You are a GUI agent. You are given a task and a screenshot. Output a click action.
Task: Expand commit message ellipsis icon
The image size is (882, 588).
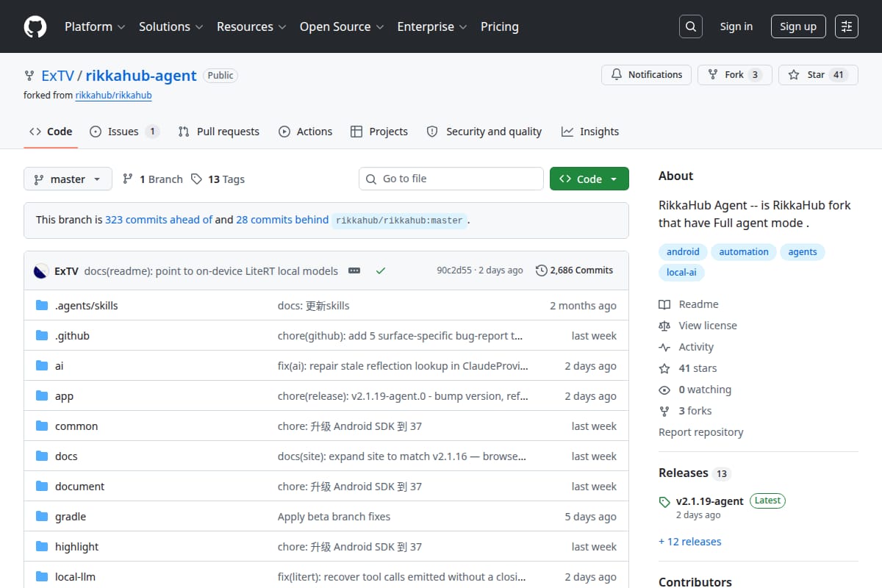354,270
